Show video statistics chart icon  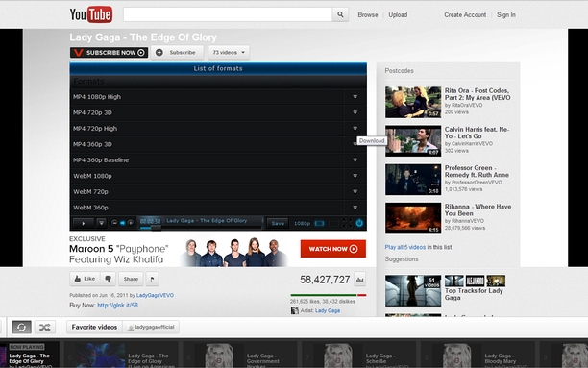click(359, 279)
